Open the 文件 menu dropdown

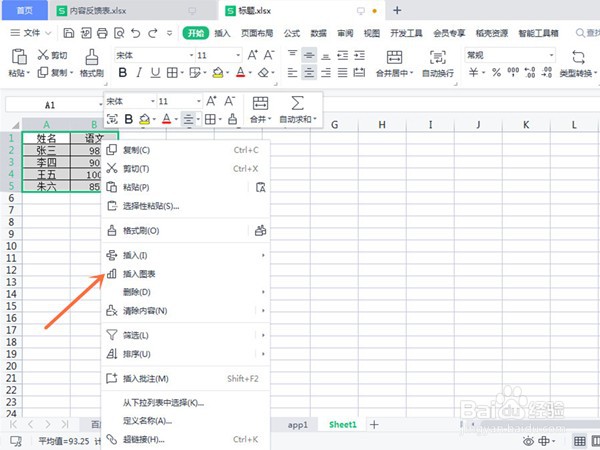pos(31,33)
